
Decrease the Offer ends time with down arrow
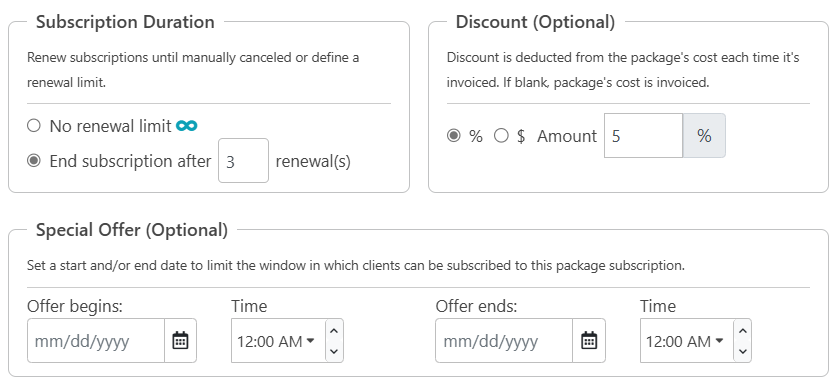(x=743, y=351)
